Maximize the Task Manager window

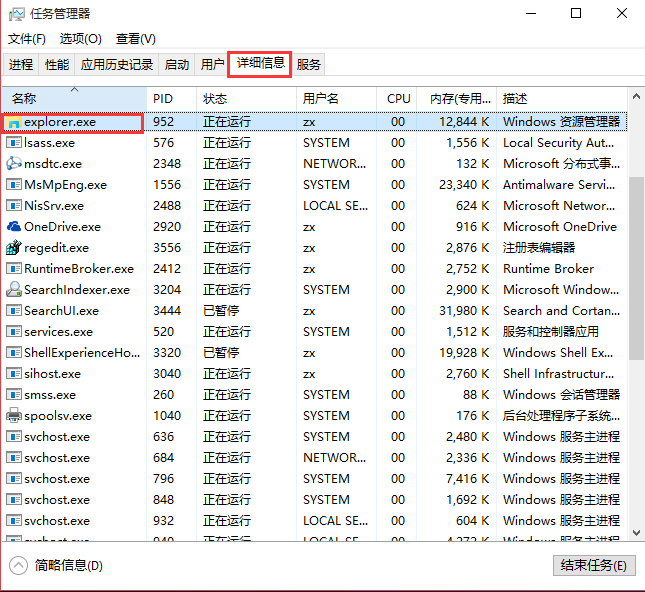tap(576, 14)
